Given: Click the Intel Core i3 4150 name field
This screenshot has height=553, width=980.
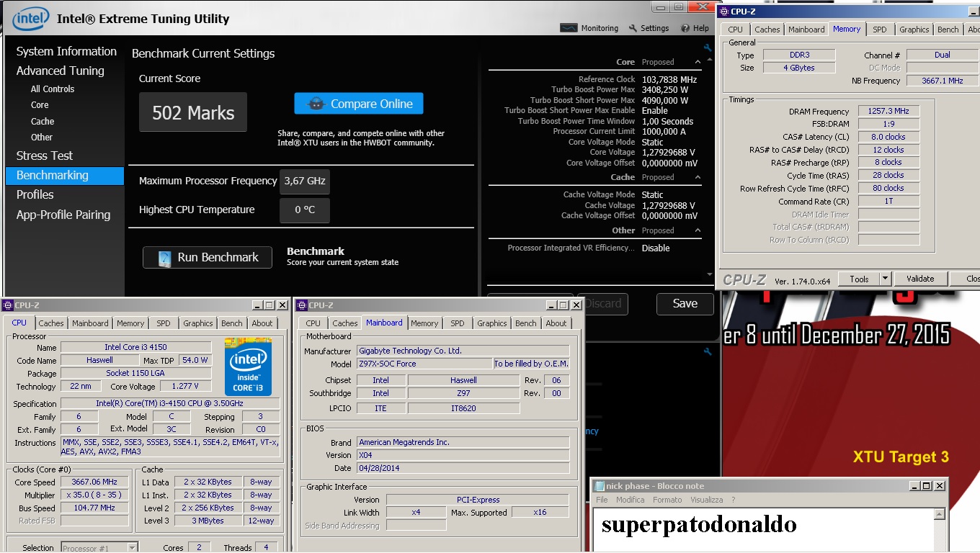Looking at the screenshot, I should click(x=136, y=347).
